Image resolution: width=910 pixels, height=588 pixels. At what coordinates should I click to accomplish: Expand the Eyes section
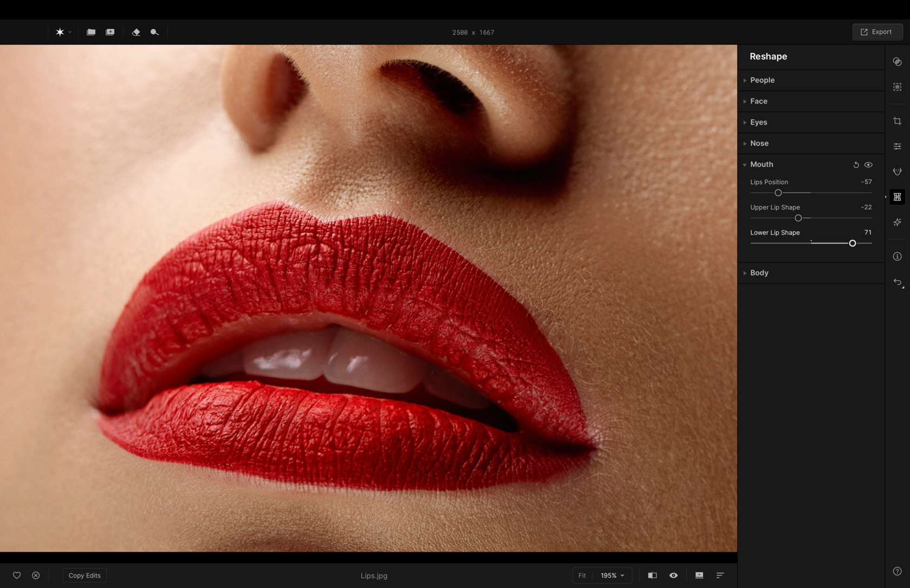coord(758,122)
